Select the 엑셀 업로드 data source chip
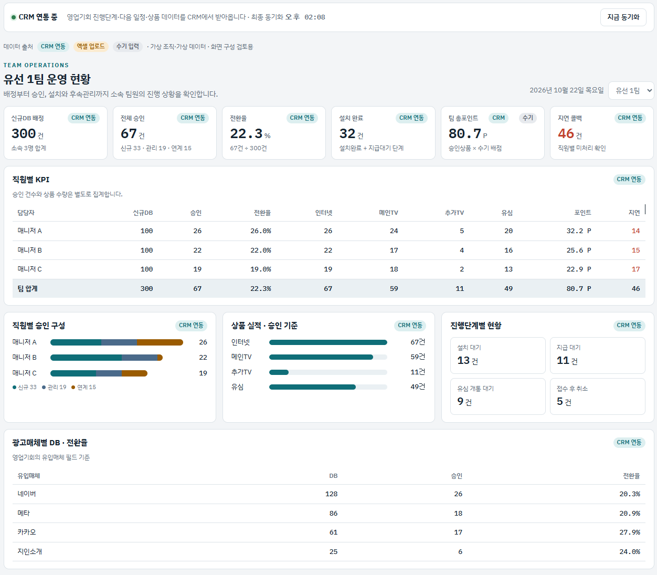The height and width of the screenshot is (575, 657). click(91, 47)
